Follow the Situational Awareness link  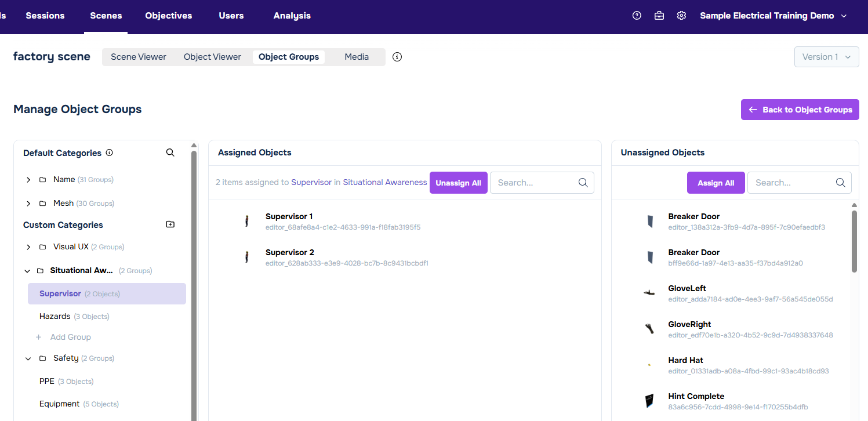click(385, 182)
